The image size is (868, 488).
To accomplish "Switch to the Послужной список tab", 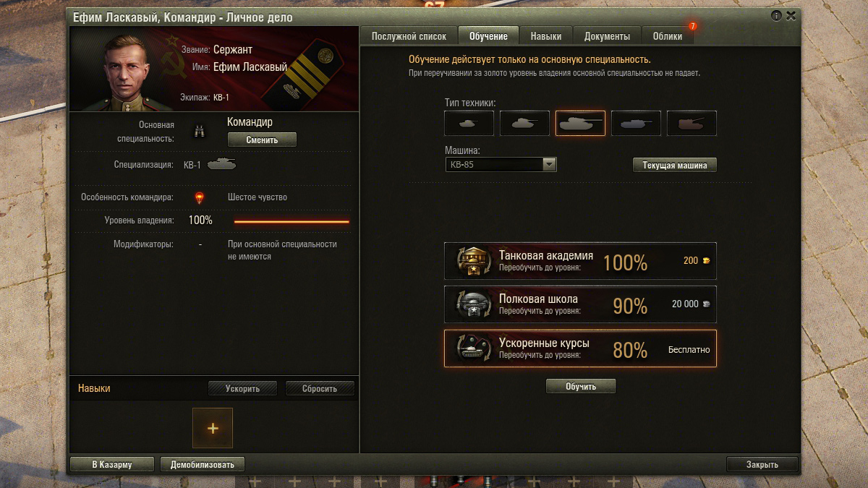I will tap(409, 36).
